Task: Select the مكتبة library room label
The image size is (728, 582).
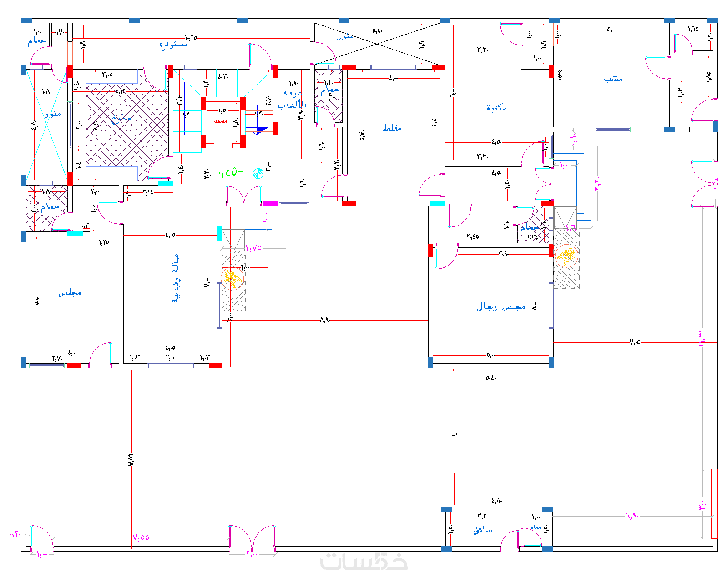Action: pyautogui.click(x=496, y=107)
